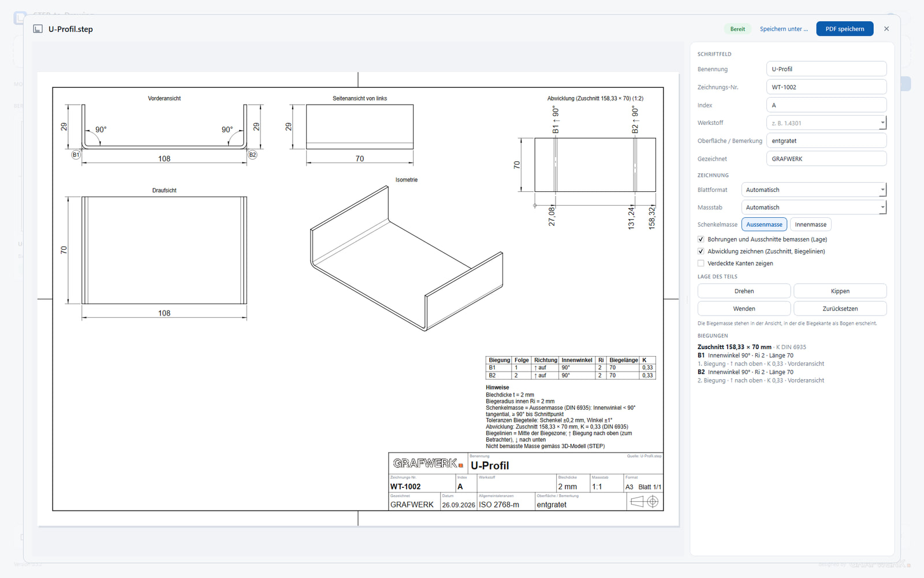924x578 pixels.
Task: Click the isometric view of the U-Profil
Action: click(407, 258)
